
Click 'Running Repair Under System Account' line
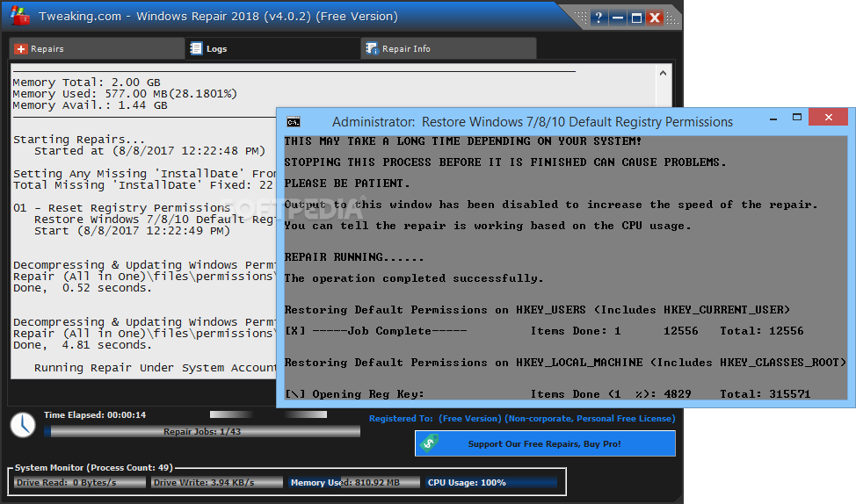pyautogui.click(x=155, y=368)
